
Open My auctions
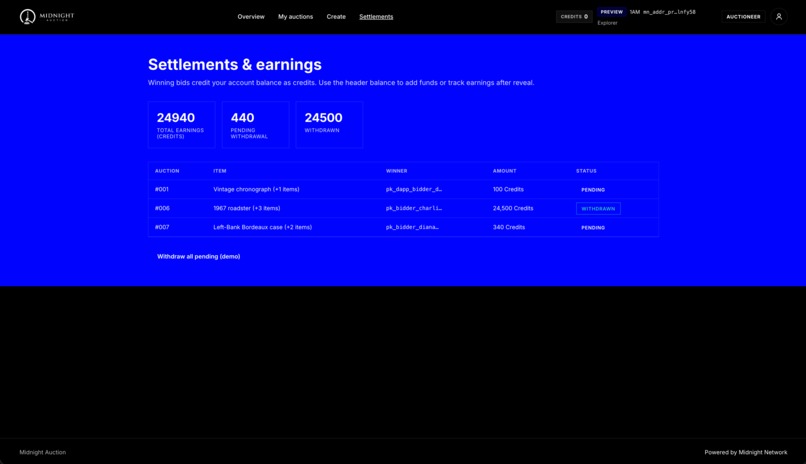[296, 16]
